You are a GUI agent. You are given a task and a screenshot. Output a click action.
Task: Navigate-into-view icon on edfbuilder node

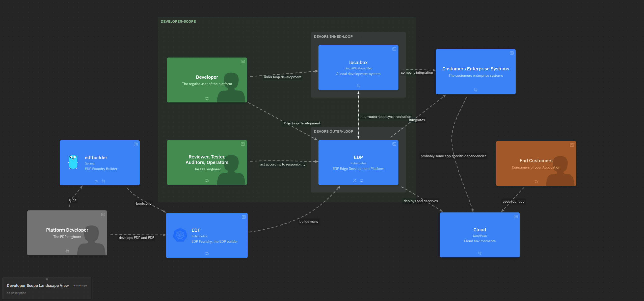(96, 181)
